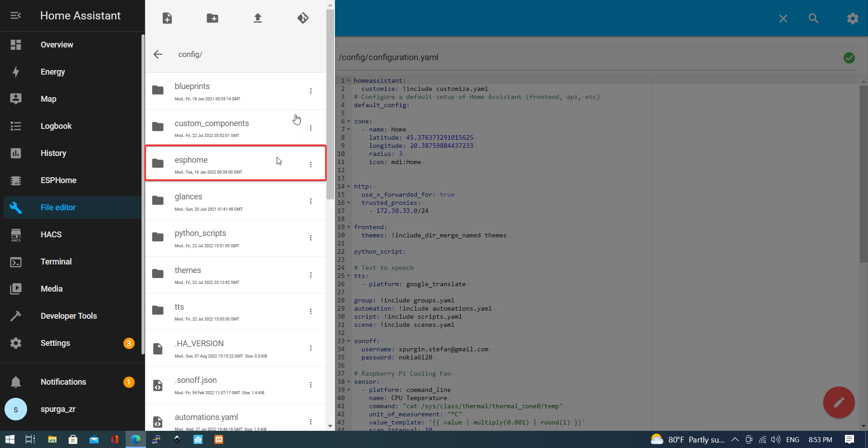
Task: Open the glances folder
Action: (x=235, y=201)
